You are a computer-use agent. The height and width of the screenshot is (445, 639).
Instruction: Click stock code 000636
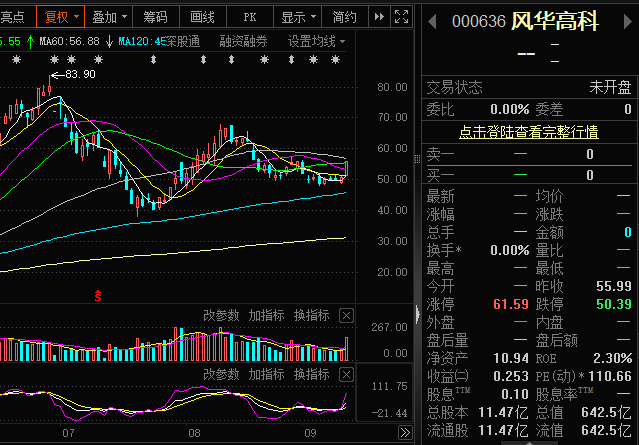[479, 22]
